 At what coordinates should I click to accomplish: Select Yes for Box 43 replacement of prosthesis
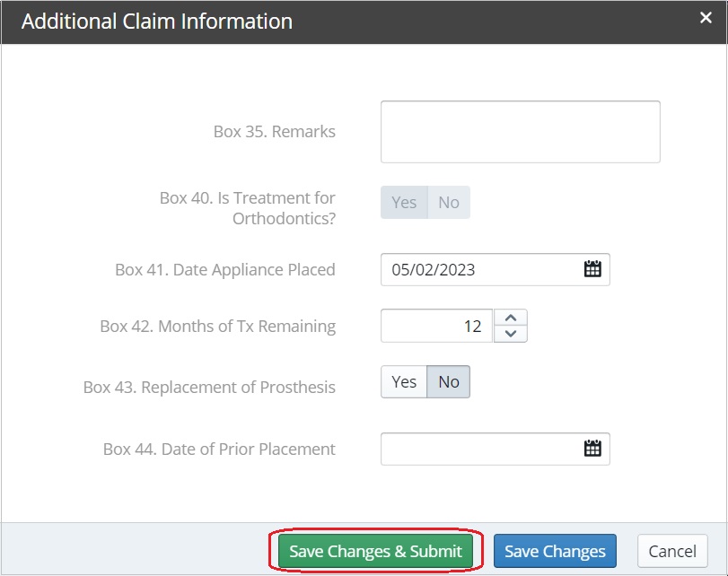tap(403, 381)
